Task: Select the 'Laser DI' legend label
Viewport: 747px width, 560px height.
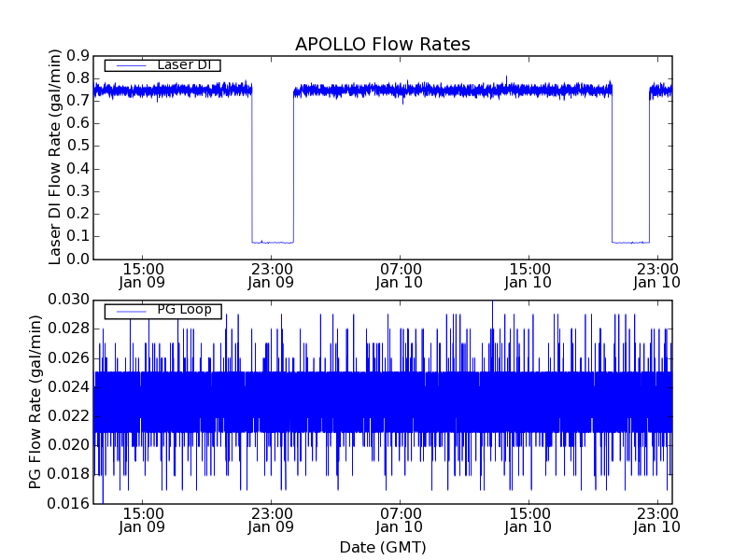Action: tap(184, 64)
